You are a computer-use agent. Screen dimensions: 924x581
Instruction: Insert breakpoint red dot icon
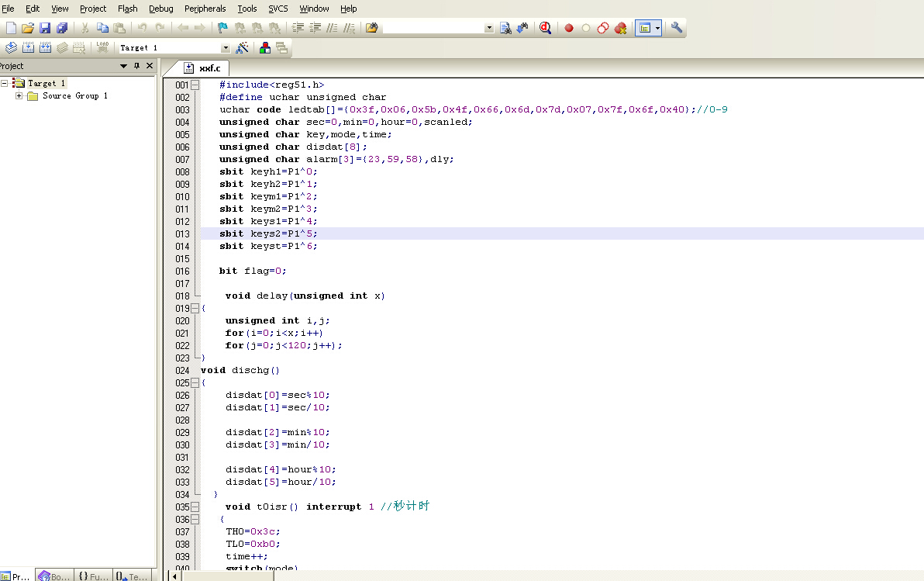(x=569, y=28)
